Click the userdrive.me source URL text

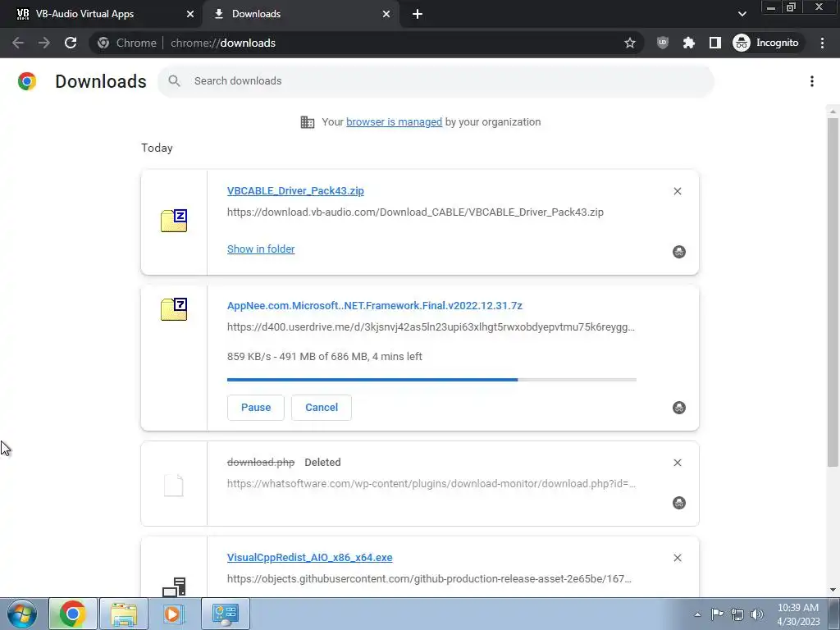(x=431, y=327)
